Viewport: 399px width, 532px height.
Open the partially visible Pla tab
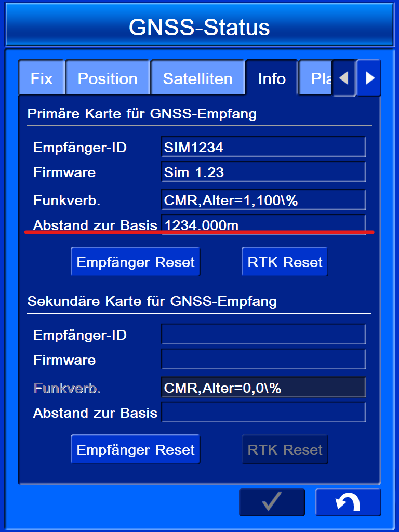[x=317, y=78]
